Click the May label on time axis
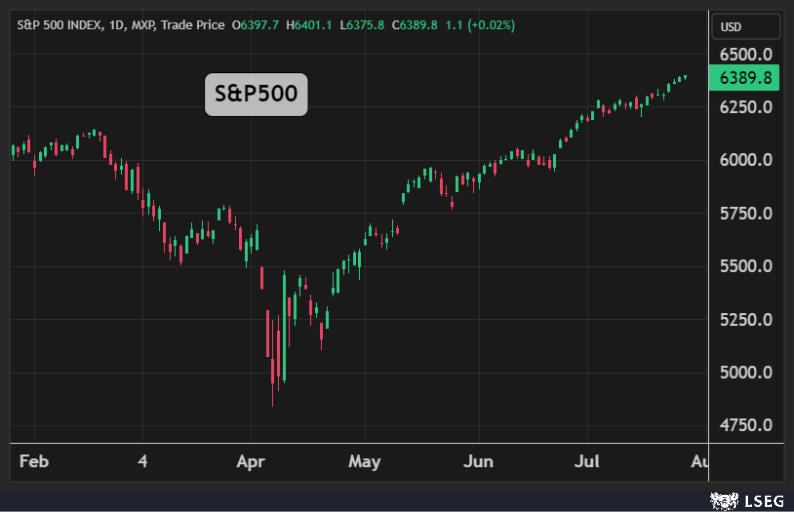794x512 pixels. (365, 462)
